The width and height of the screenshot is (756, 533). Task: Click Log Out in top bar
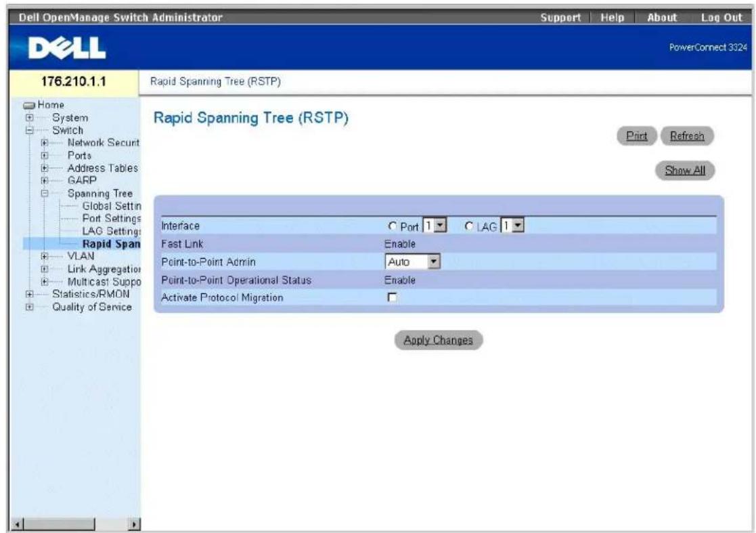[721, 18]
